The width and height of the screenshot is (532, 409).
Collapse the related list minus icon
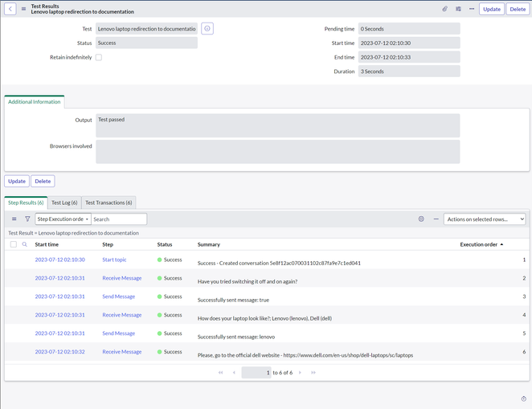coord(436,219)
